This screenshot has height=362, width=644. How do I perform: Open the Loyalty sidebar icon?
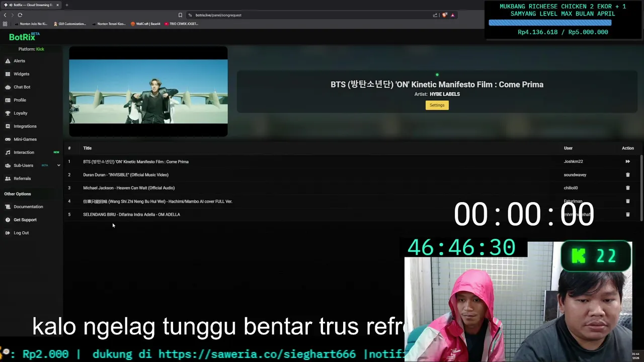point(8,113)
